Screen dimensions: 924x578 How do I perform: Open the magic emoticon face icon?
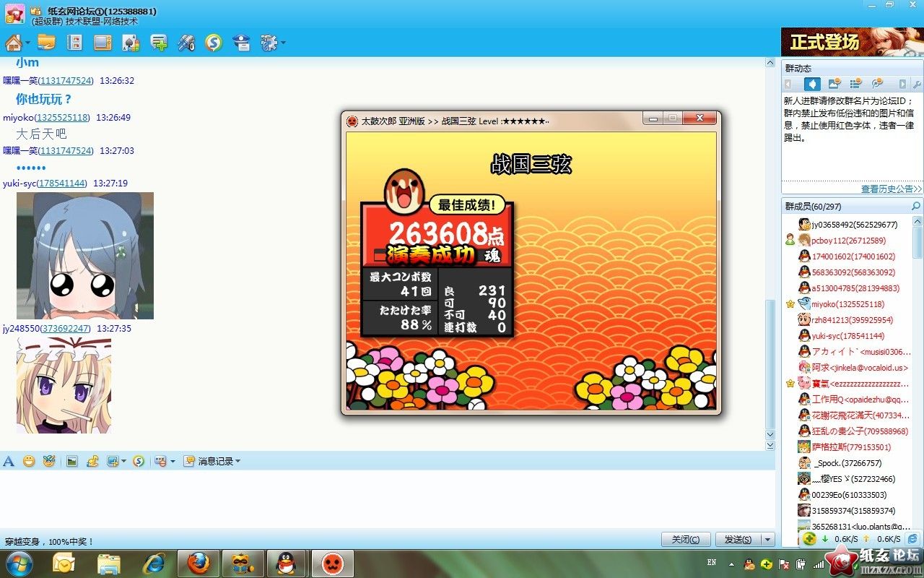coord(49,461)
